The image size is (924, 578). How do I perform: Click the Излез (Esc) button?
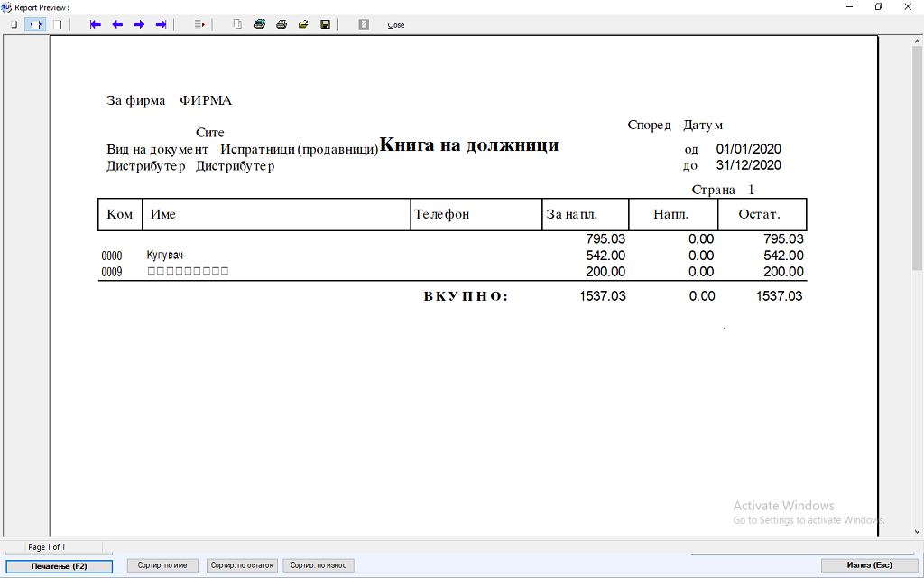click(x=869, y=565)
